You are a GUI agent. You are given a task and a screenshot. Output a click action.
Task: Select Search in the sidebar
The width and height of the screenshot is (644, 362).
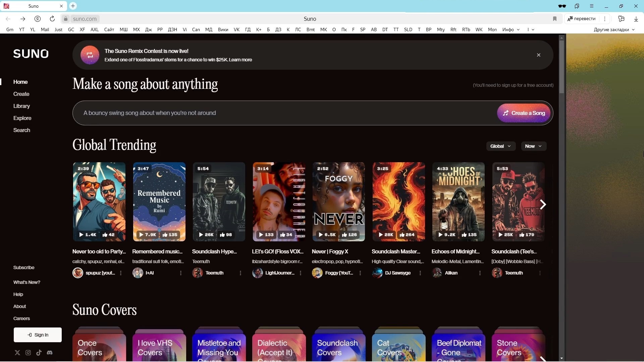coord(21,130)
